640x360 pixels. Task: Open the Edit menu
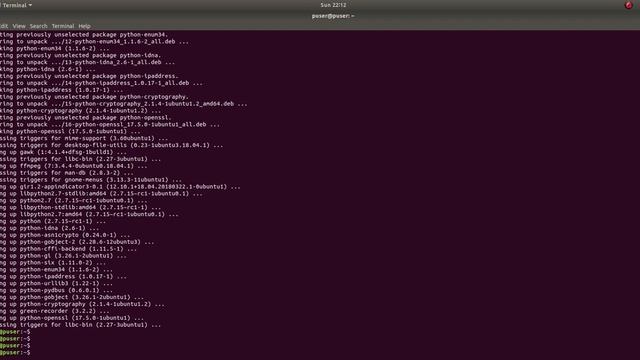4,26
